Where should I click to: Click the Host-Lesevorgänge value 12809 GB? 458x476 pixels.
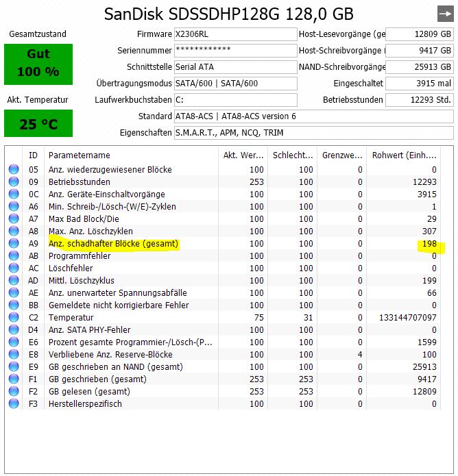(x=420, y=34)
